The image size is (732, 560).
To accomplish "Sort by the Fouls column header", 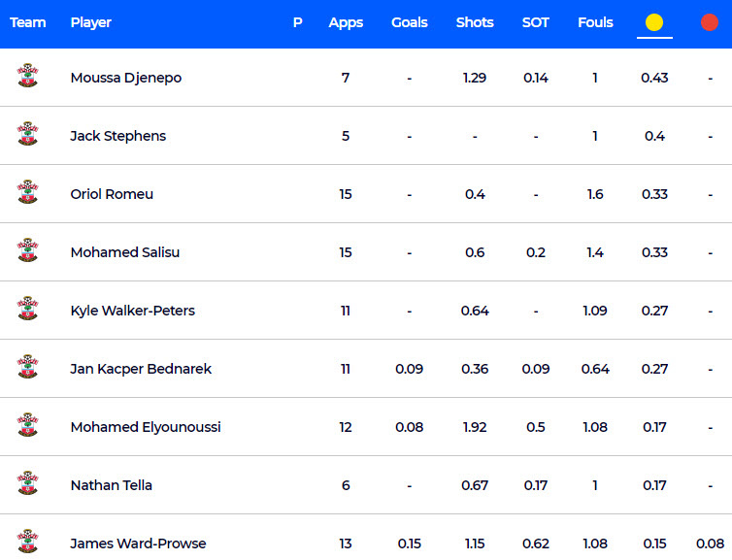I will (x=595, y=22).
